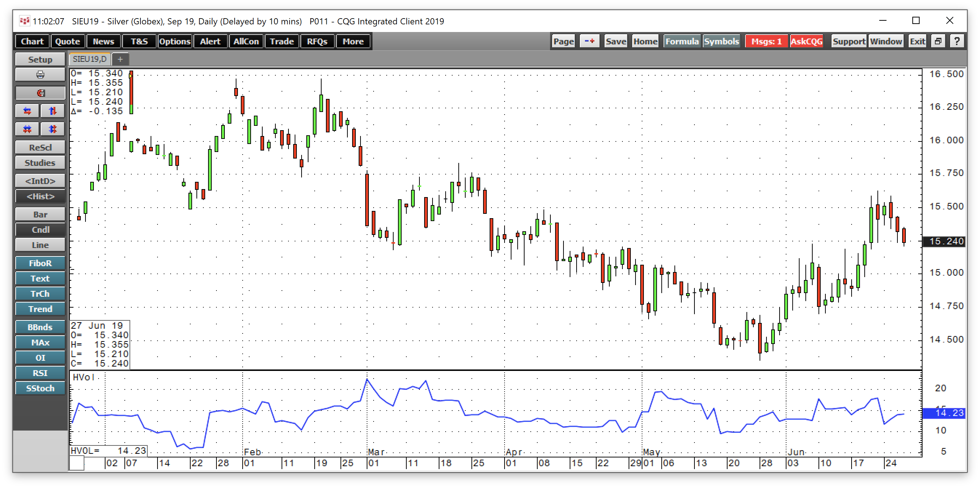Select the SIEU19,D chart tab
The image size is (980, 488).
tap(90, 59)
